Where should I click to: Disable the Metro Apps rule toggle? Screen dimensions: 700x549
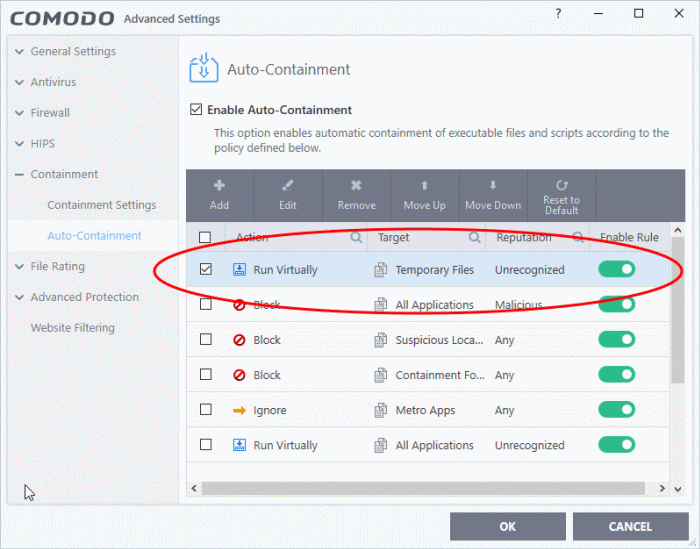pos(617,410)
